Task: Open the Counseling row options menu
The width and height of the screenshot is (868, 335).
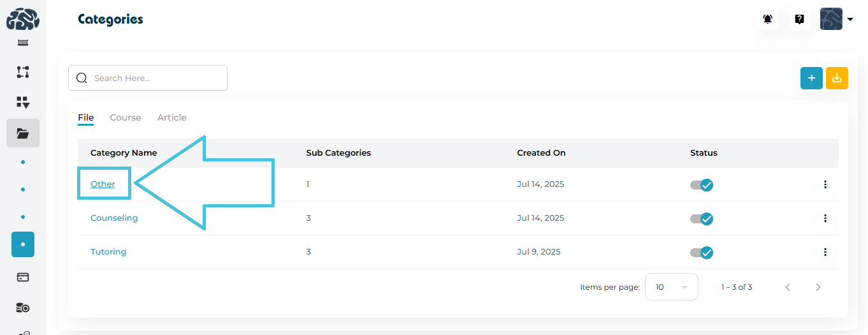Action: [825, 218]
